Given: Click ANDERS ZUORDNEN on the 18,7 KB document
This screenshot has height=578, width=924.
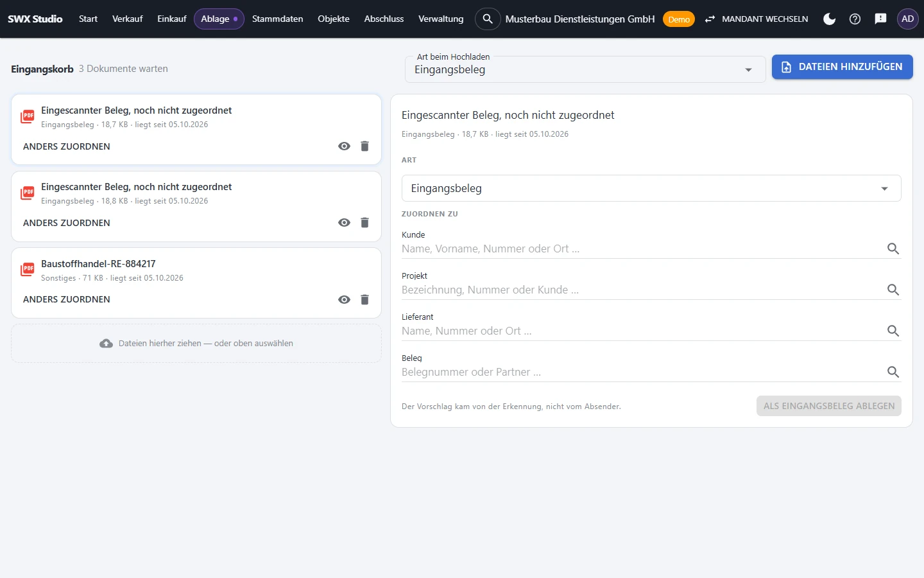Looking at the screenshot, I should click(x=67, y=146).
